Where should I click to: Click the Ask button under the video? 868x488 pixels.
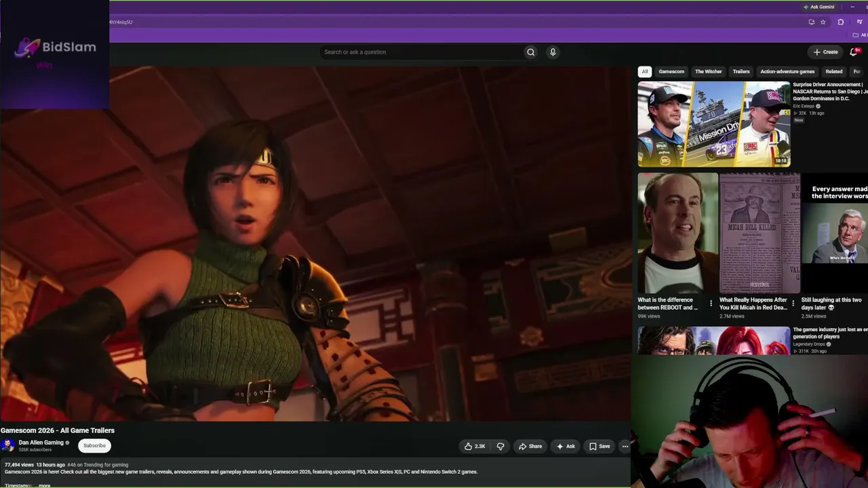566,446
